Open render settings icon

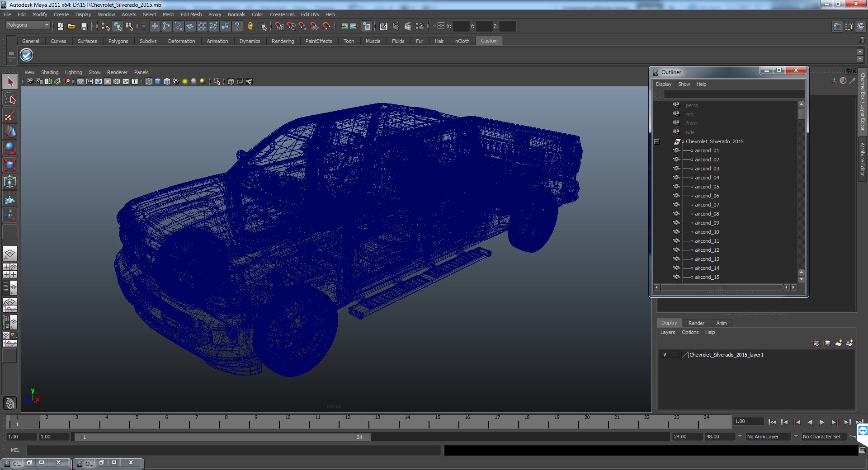point(420,26)
